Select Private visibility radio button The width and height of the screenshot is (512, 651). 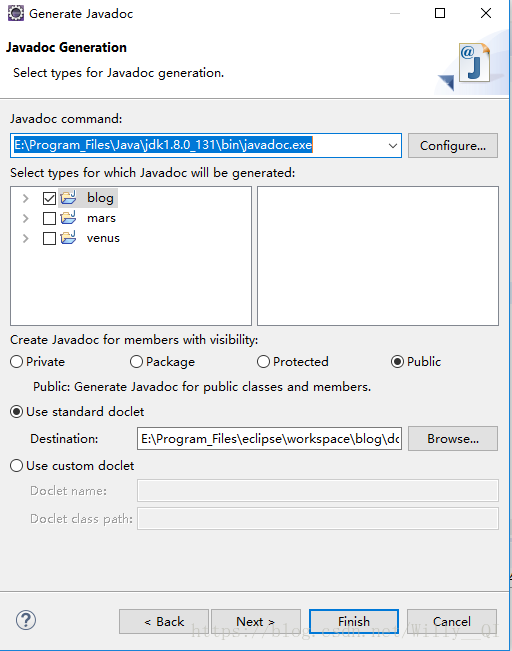point(16,362)
